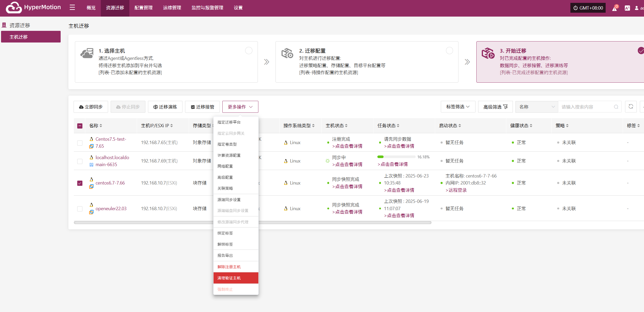
Task: Open the 远程登录 link for centos6.7-7.66
Action: point(456,190)
